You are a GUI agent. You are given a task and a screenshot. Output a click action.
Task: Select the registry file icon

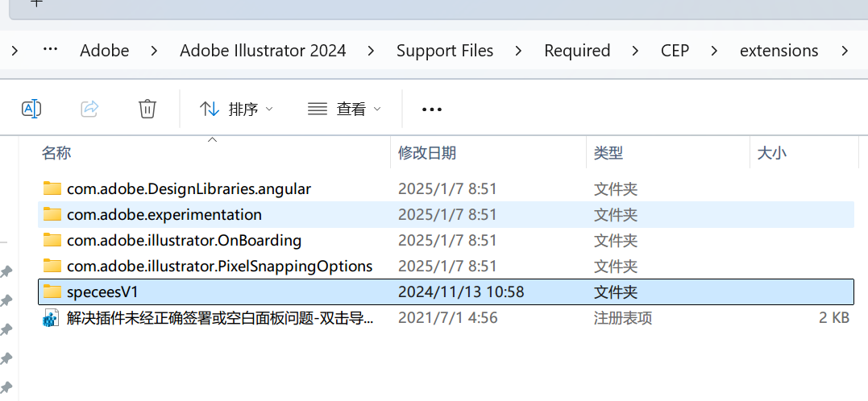(x=52, y=318)
